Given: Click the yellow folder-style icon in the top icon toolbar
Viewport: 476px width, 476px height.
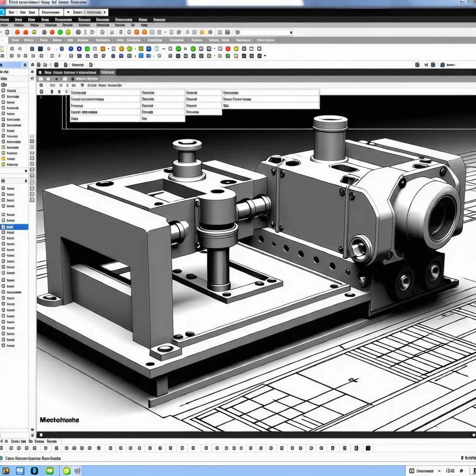Looking at the screenshot, I should [x=202, y=32].
